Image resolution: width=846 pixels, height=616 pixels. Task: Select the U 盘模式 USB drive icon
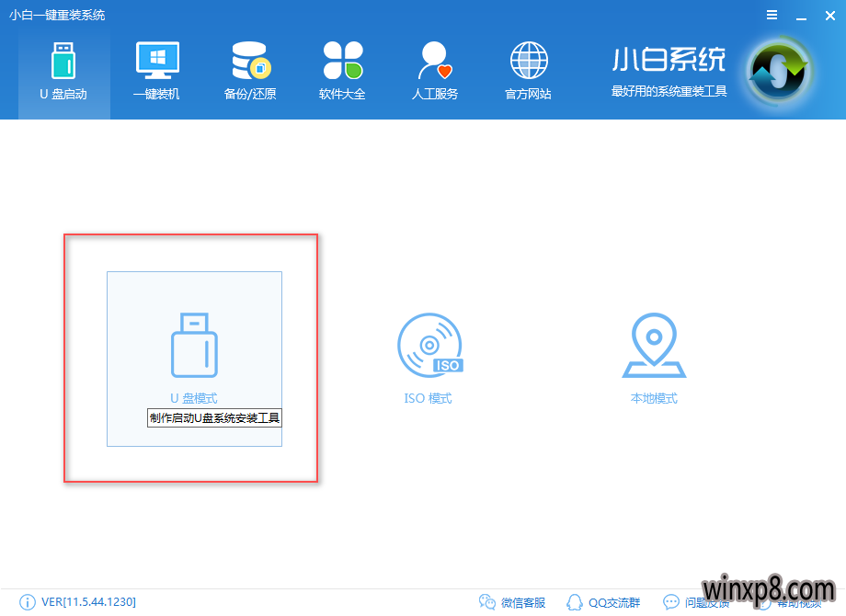(x=194, y=345)
